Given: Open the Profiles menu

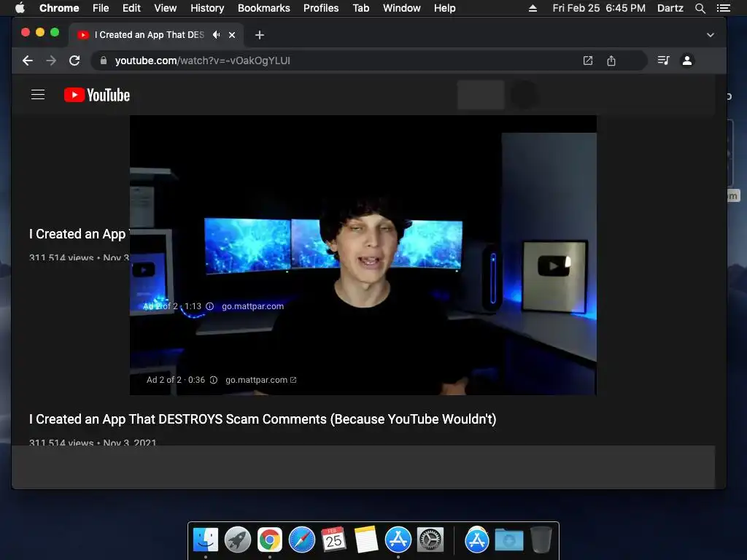Looking at the screenshot, I should coord(321,8).
